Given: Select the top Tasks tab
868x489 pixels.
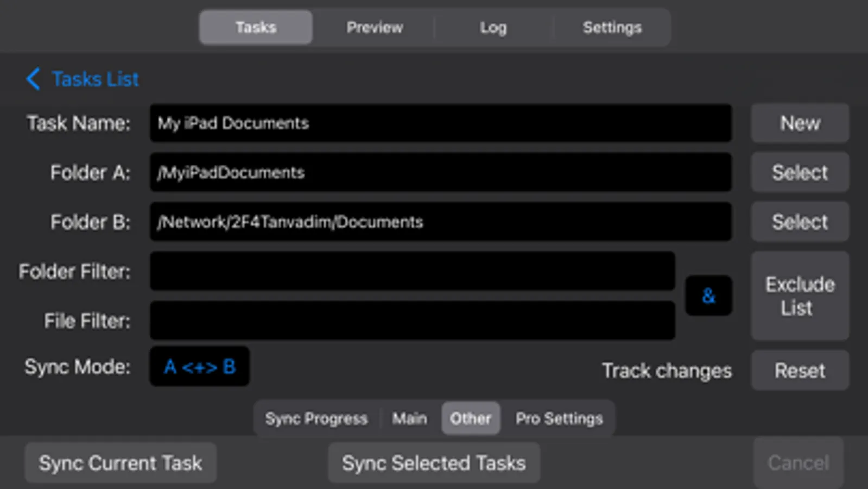Looking at the screenshot, I should pos(256,27).
